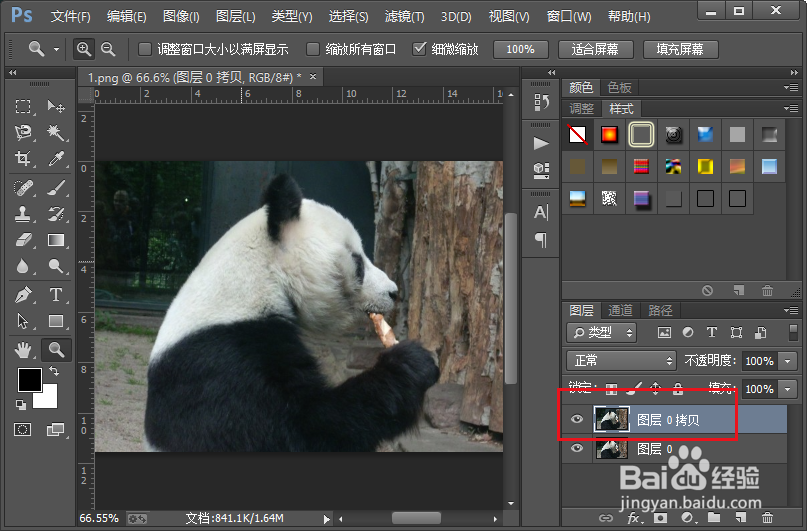The image size is (807, 531).
Task: Select the History Brush tool
Action: coord(56,214)
